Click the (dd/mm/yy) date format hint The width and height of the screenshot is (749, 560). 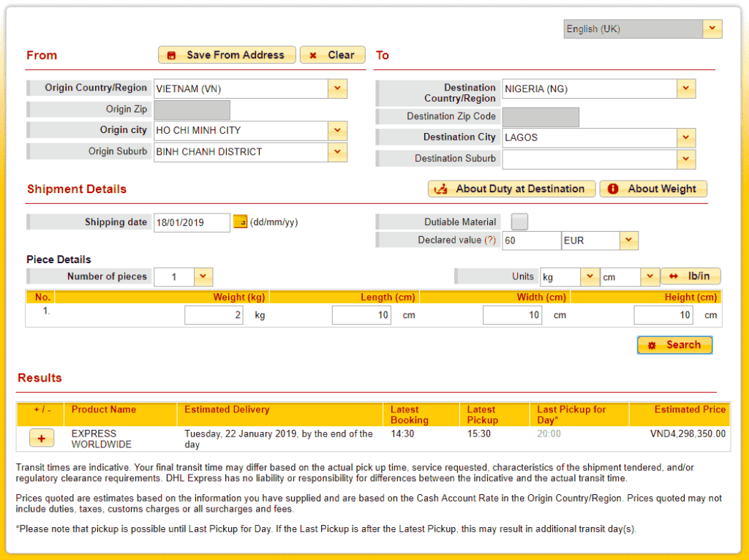coord(274,222)
